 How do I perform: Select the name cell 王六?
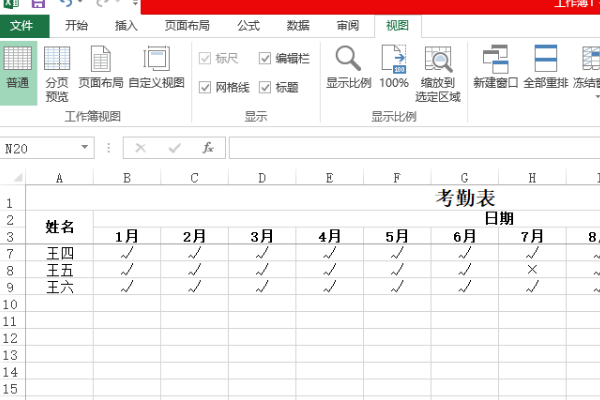coord(59,287)
